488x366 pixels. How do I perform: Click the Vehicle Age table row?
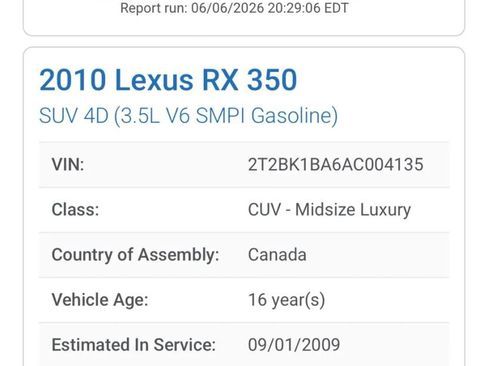click(244, 300)
